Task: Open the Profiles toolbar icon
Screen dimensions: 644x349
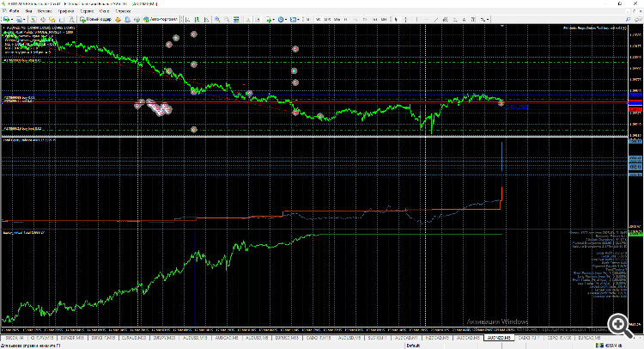Action: [x=19, y=19]
